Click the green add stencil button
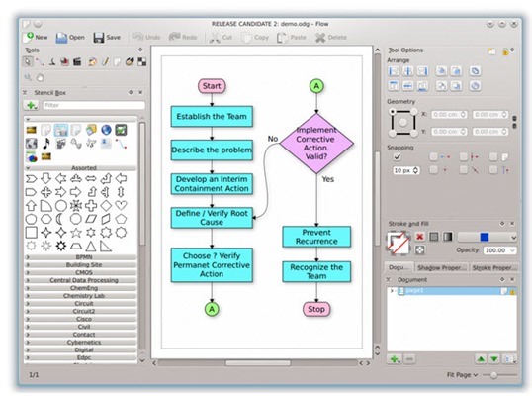This screenshot has width=532, height=399. [32, 105]
